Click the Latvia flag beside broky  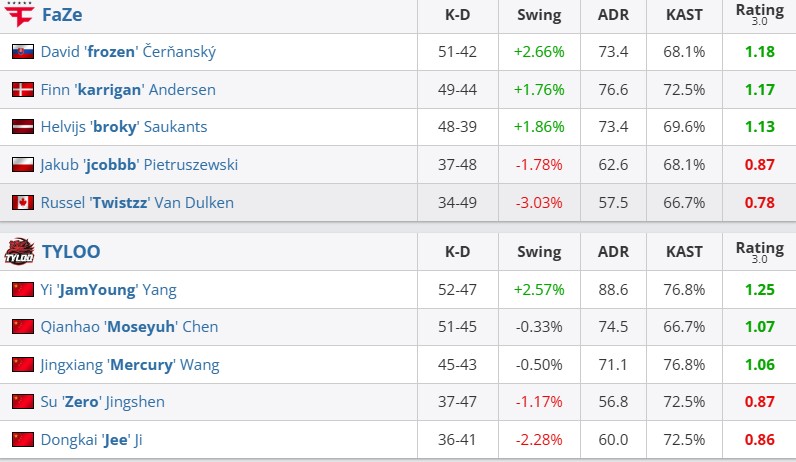tap(22, 127)
